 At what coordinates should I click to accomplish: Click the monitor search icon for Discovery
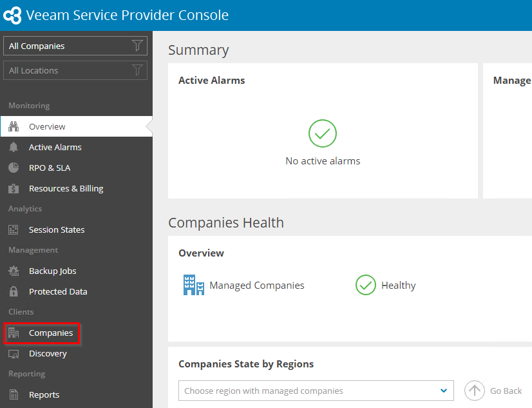[x=14, y=354]
